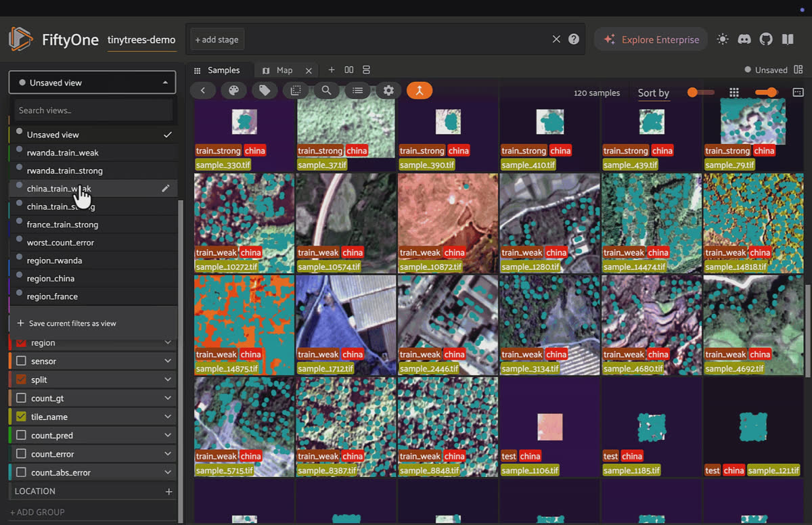Open the patches view icon
Image resolution: width=812 pixels, height=525 pixels.
[x=296, y=90]
